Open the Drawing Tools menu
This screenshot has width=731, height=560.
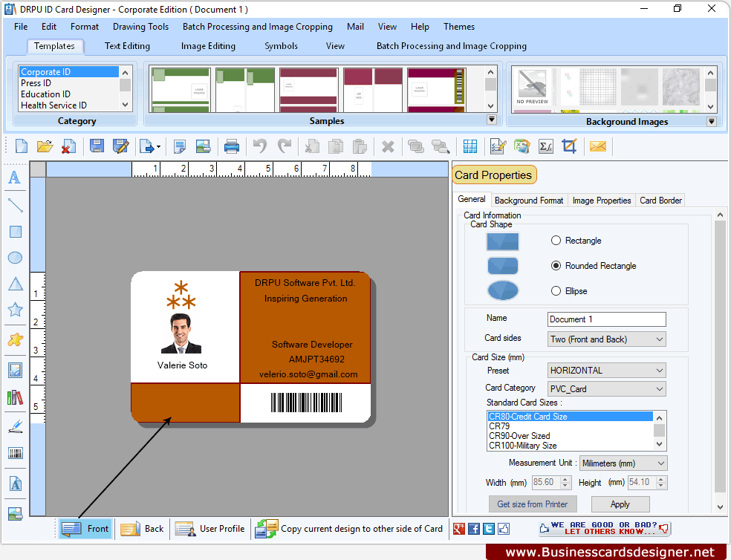click(141, 27)
